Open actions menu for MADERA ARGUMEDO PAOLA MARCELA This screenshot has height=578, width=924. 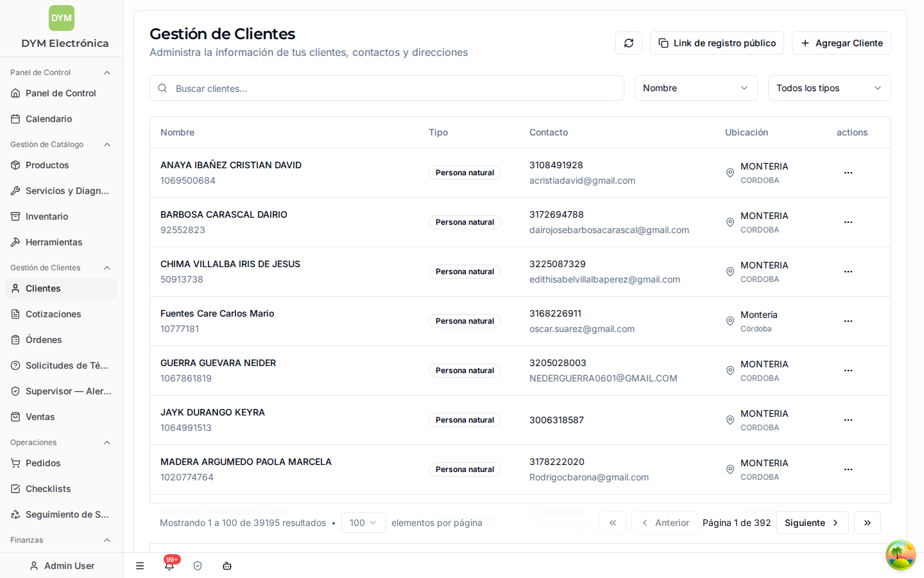[x=848, y=469]
